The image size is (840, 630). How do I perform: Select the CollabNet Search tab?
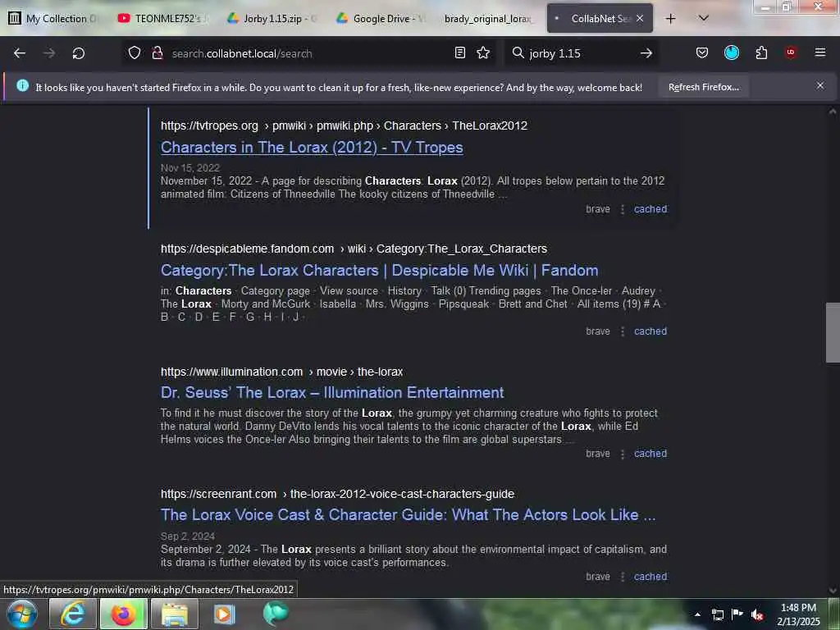click(x=600, y=19)
